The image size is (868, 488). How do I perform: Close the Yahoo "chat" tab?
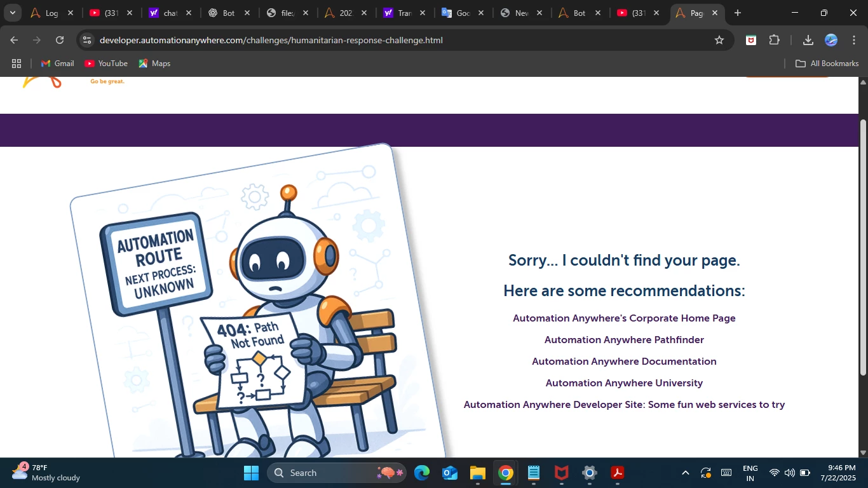tap(189, 13)
